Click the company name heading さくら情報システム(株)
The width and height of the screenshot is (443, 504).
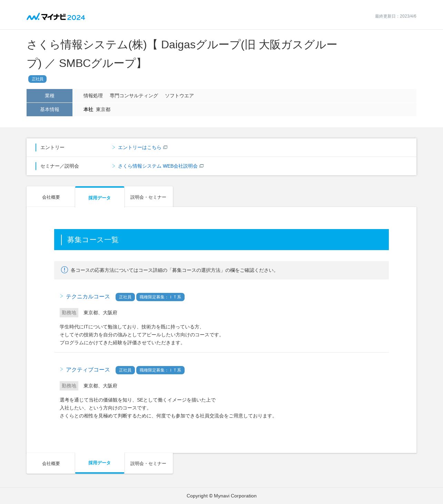click(x=182, y=54)
